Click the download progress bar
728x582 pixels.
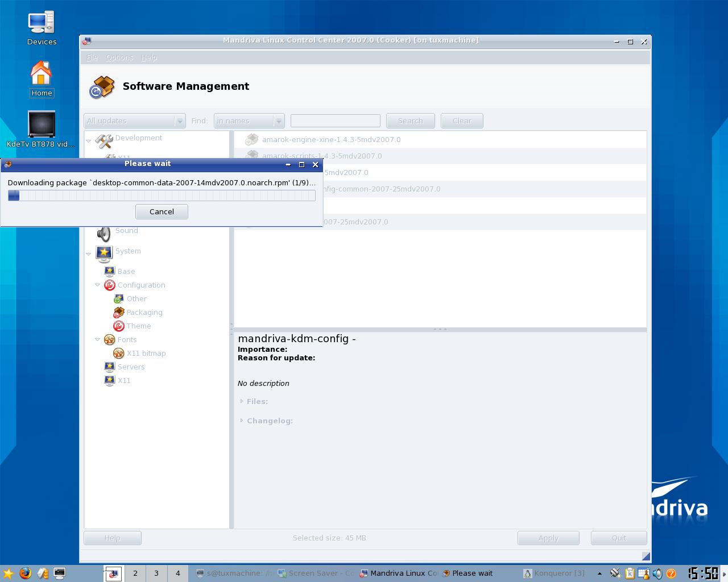(162, 196)
